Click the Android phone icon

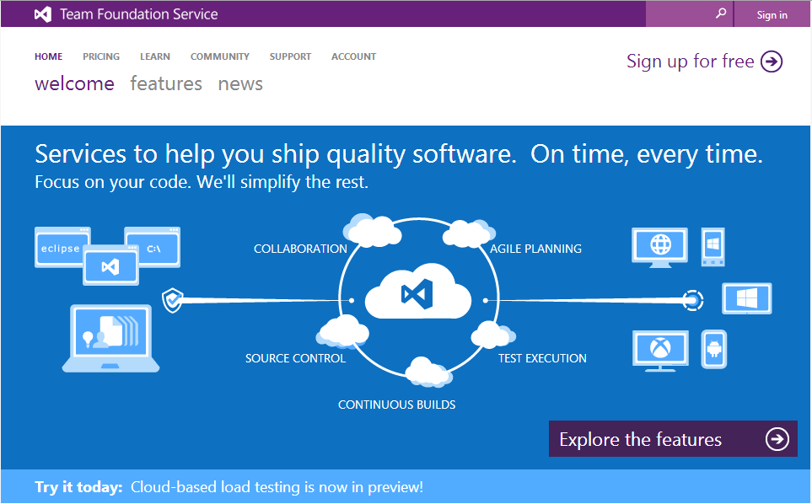point(714,349)
